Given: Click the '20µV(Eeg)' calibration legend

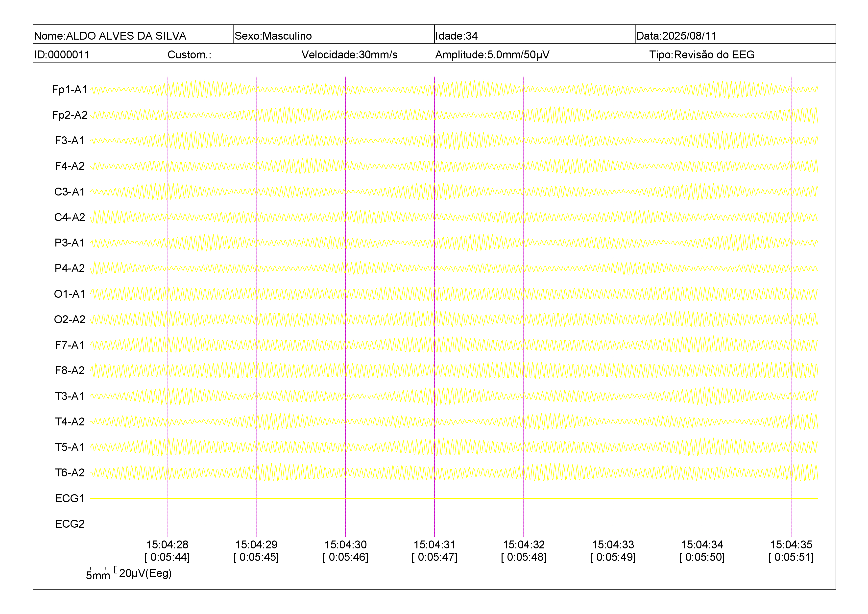Looking at the screenshot, I should (143, 573).
